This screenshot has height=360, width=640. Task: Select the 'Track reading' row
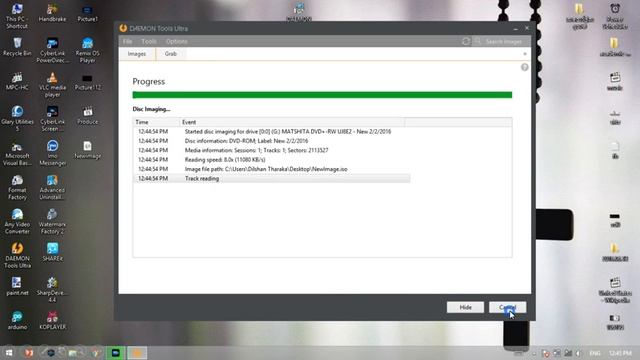click(x=272, y=178)
